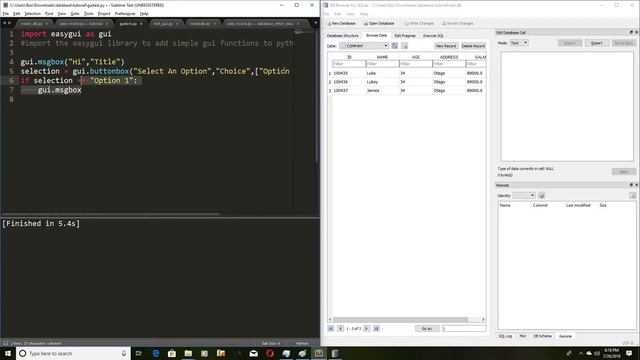Click Delete Record button
The width and height of the screenshot is (640, 360).
[x=473, y=46]
